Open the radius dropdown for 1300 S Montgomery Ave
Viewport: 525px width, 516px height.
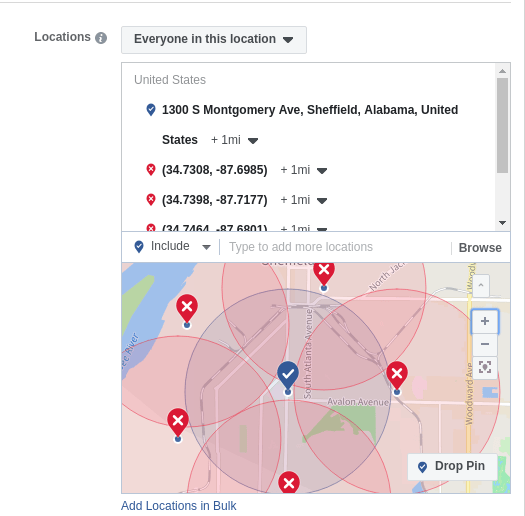[x=253, y=140]
